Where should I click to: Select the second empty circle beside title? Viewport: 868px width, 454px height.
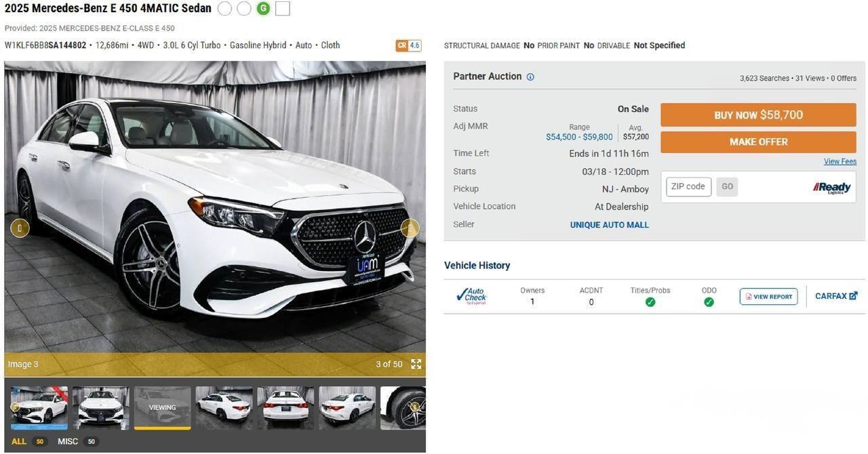[x=244, y=9]
